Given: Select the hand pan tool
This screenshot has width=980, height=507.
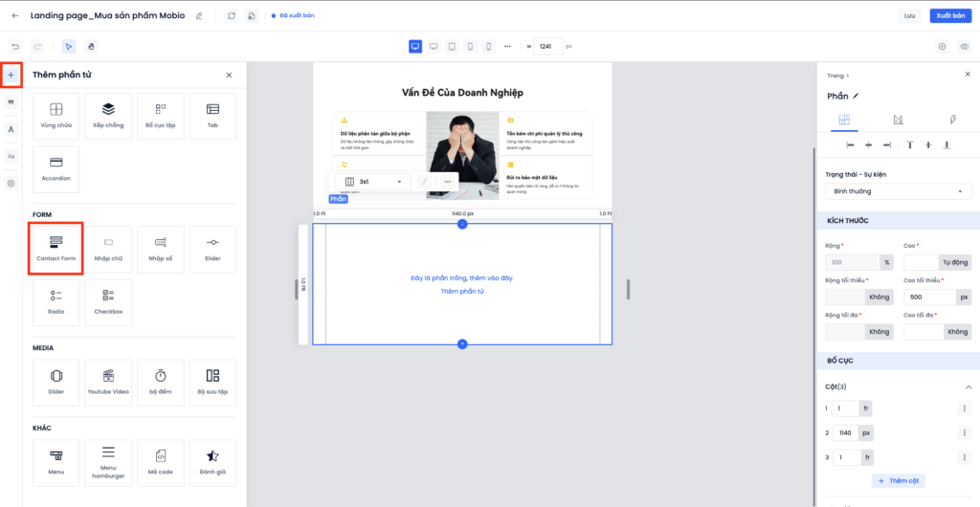Looking at the screenshot, I should [91, 46].
